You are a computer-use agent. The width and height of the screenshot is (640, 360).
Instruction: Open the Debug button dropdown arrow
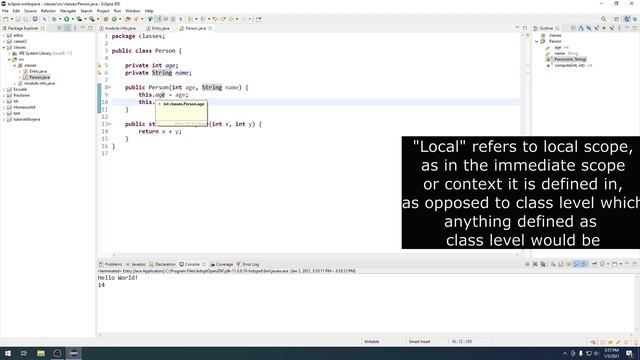pos(60,19)
